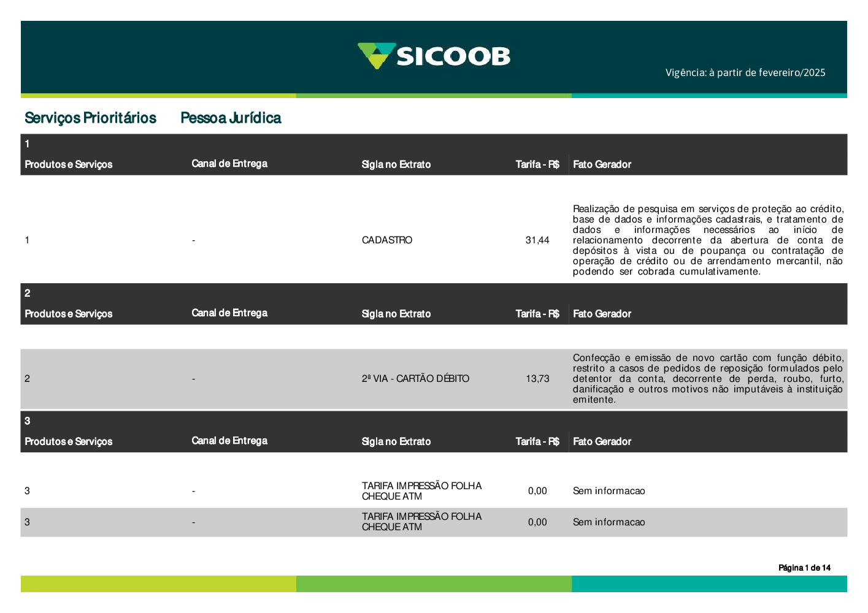Click the teal segment of the bottom bar
Screen dimensions: 868x613
point(709,584)
